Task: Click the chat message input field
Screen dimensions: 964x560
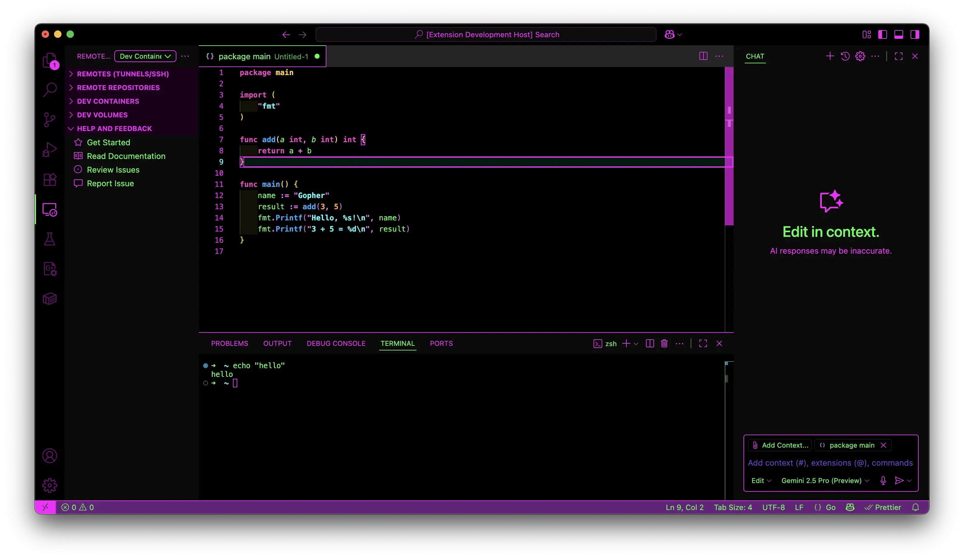Action: pyautogui.click(x=830, y=463)
